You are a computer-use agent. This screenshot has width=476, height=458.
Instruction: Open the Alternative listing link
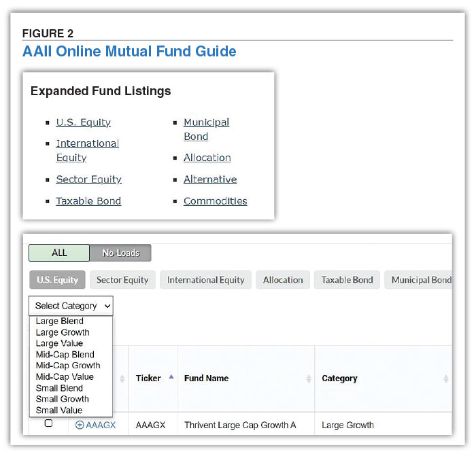point(210,179)
